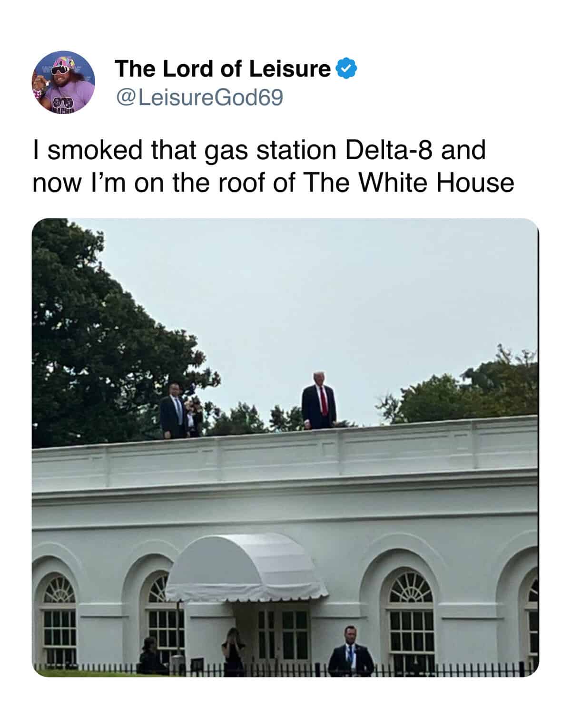Visit the @LeisureGod69 handle link

pos(199,97)
